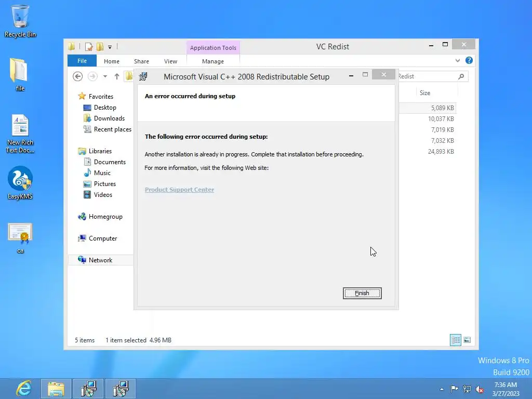
Task: Switch to details view icon in status bar
Action: pyautogui.click(x=455, y=340)
